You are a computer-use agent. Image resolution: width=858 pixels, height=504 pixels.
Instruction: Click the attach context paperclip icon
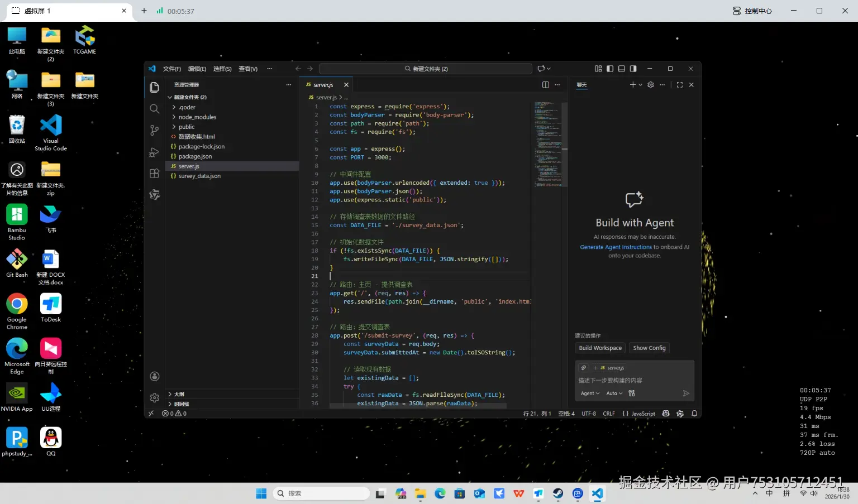pyautogui.click(x=584, y=368)
